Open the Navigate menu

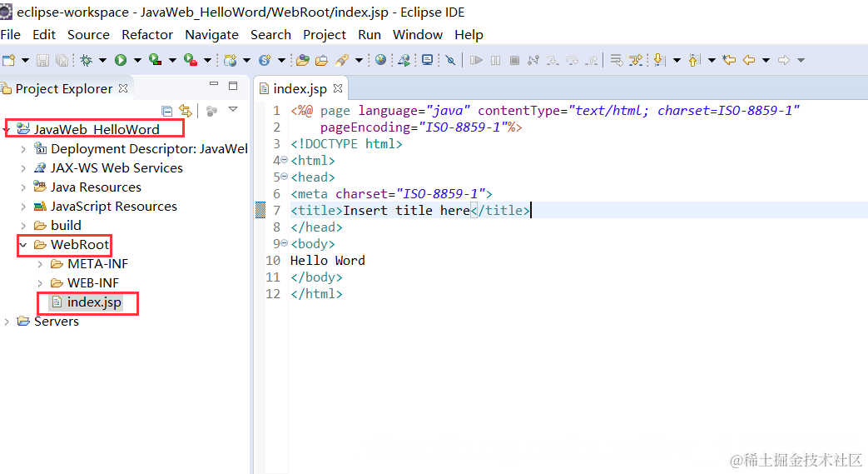pyautogui.click(x=211, y=34)
